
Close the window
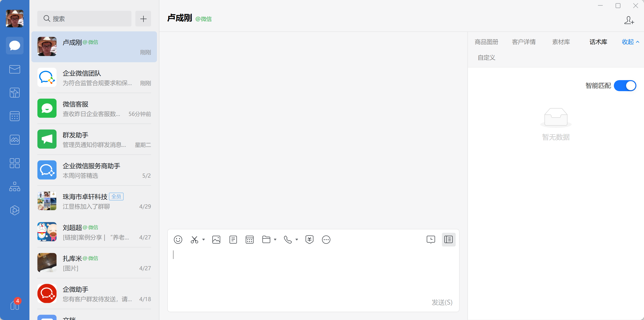635,5
